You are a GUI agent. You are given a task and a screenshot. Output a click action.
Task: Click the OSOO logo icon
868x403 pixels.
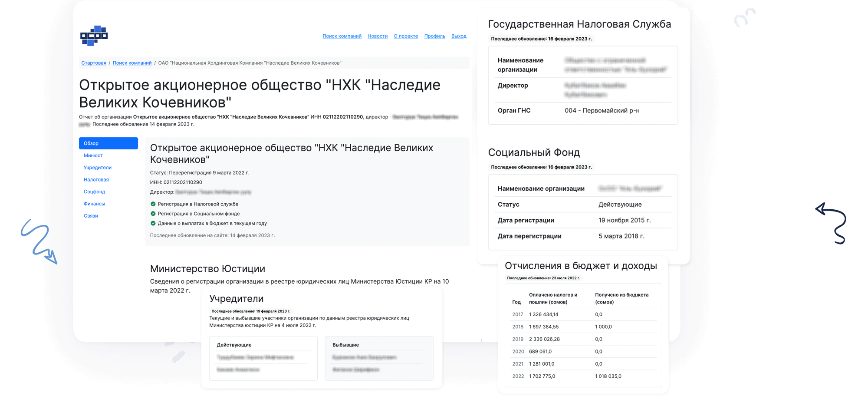94,36
